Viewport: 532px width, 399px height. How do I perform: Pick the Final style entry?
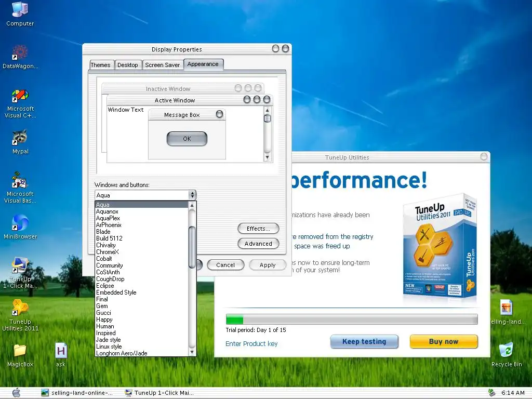(x=141, y=299)
